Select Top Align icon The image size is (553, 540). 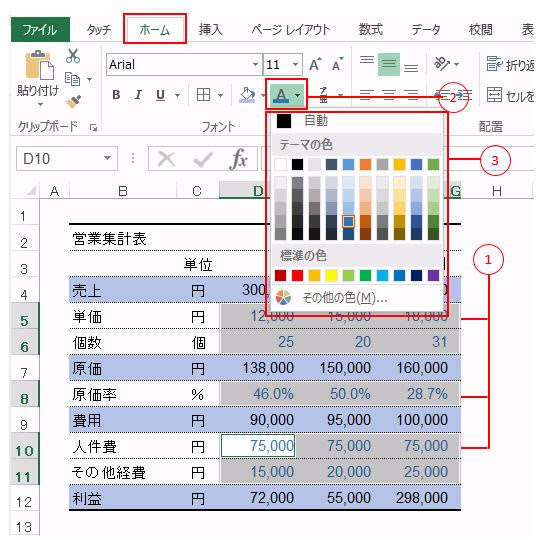click(367, 60)
